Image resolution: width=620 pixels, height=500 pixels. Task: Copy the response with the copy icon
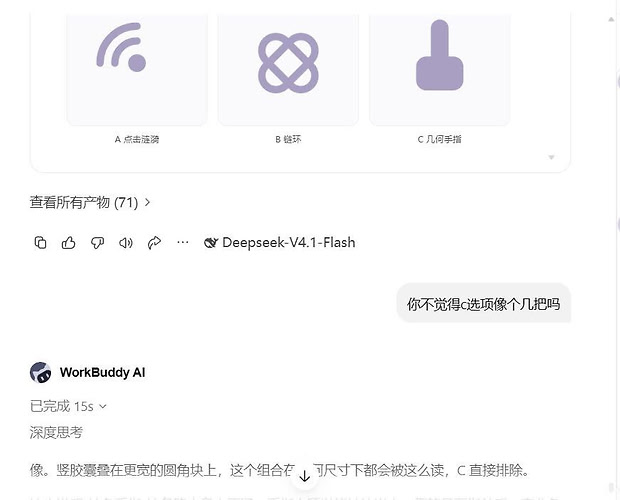click(x=40, y=242)
